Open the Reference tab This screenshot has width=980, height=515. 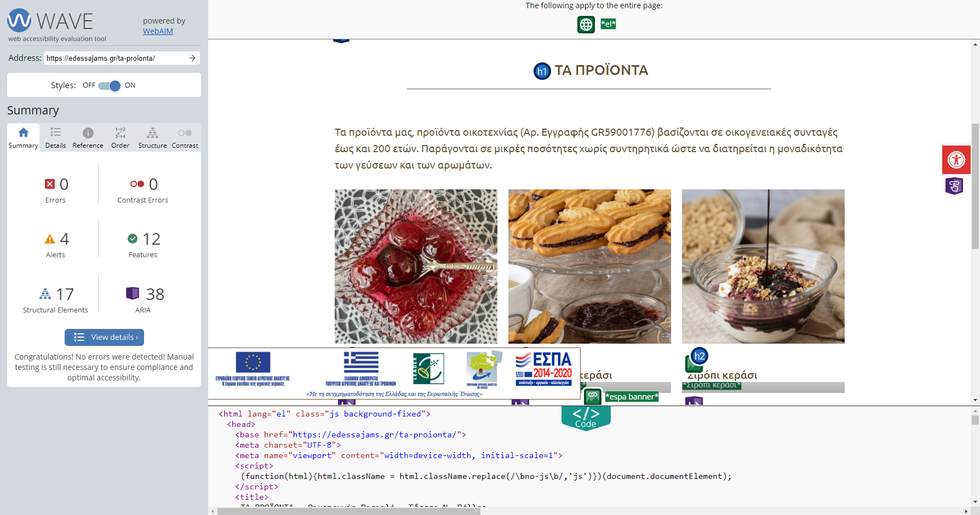[88, 138]
